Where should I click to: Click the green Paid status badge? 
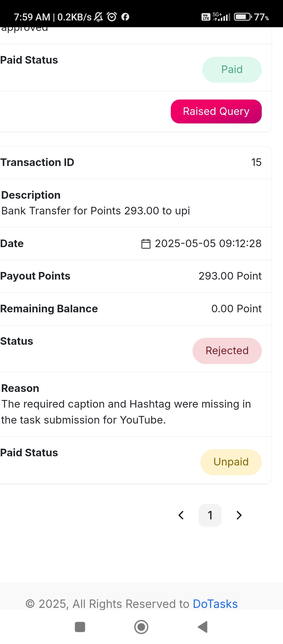[232, 70]
